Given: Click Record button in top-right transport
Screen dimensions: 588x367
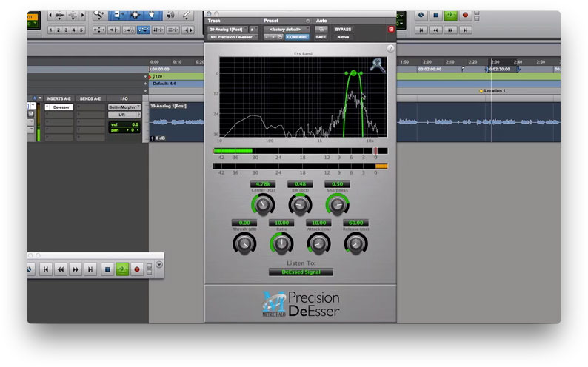Looking at the screenshot, I should [465, 16].
